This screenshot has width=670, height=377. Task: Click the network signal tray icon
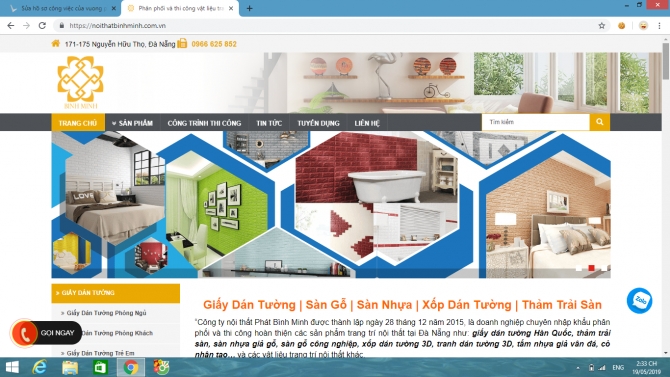click(602, 368)
